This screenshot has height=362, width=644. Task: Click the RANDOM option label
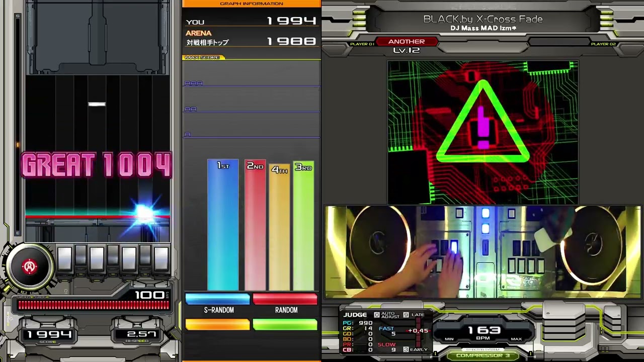pos(286,310)
